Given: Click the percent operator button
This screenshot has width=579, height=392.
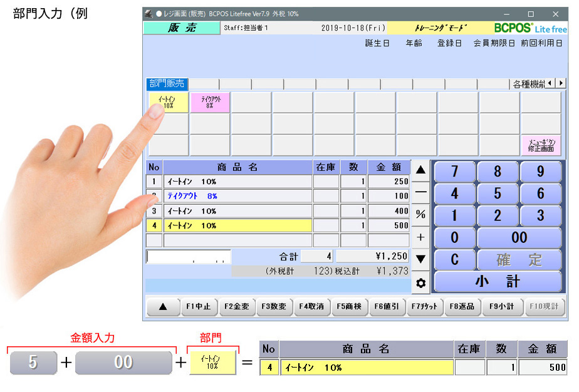Looking at the screenshot, I should point(420,215).
